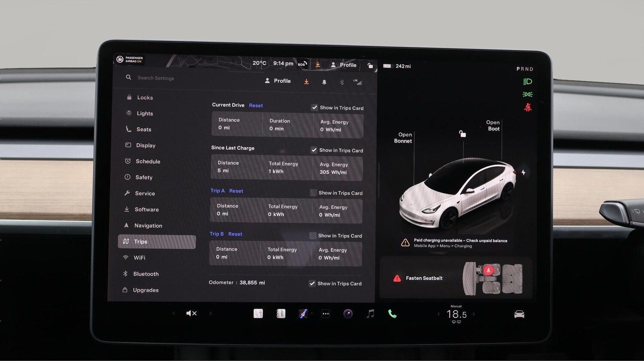The width and height of the screenshot is (644, 361).
Task: Select Trips in settings sidebar
Action: pos(157,242)
